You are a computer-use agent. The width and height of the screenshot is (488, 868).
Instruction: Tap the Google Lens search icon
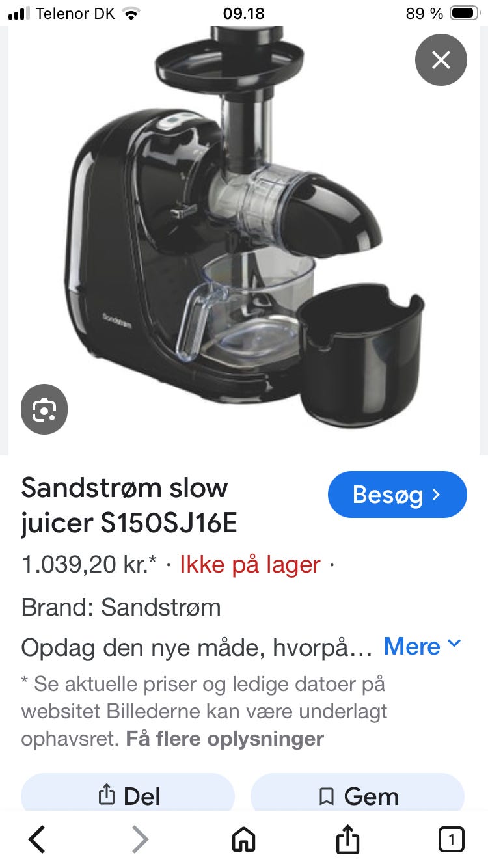click(44, 409)
